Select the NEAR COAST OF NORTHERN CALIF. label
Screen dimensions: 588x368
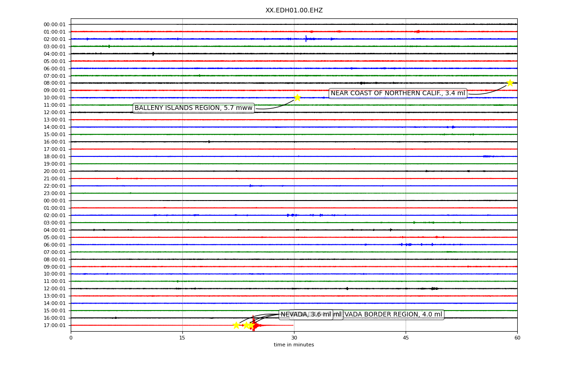398,93
